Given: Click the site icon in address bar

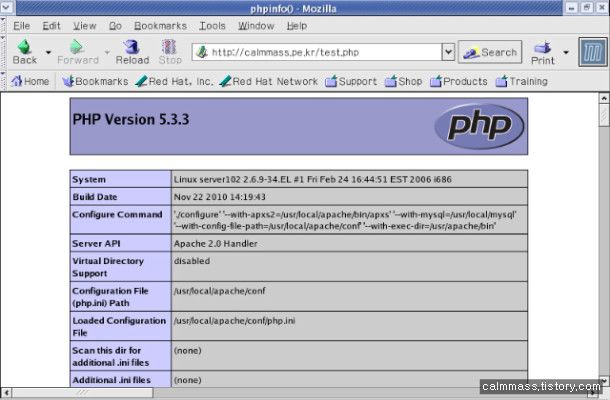Looking at the screenshot, I should (202, 52).
